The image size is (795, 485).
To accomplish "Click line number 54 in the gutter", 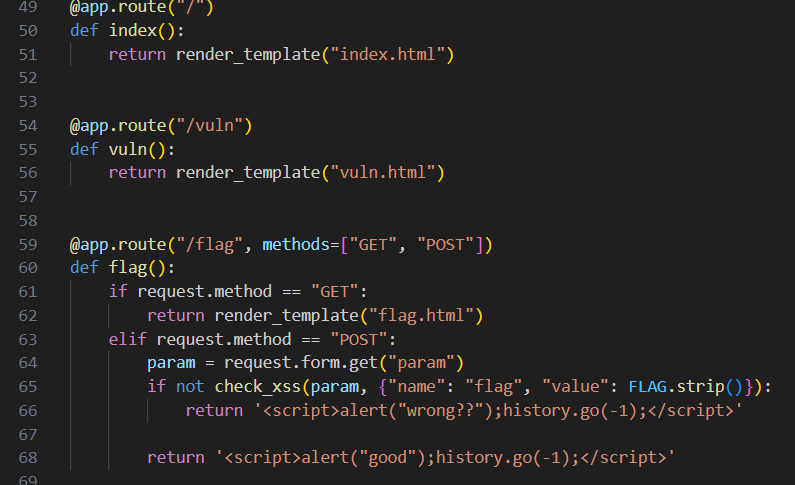I will [x=28, y=125].
